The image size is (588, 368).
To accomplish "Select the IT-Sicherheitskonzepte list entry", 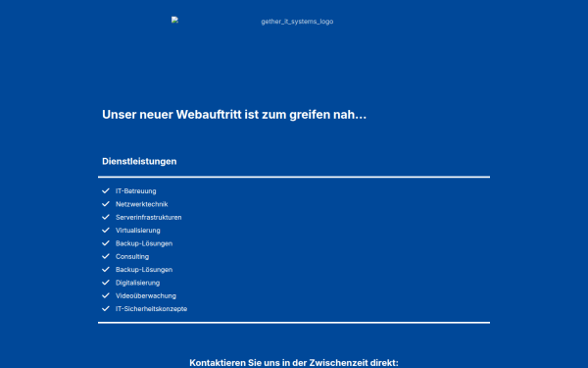I will [x=152, y=309].
